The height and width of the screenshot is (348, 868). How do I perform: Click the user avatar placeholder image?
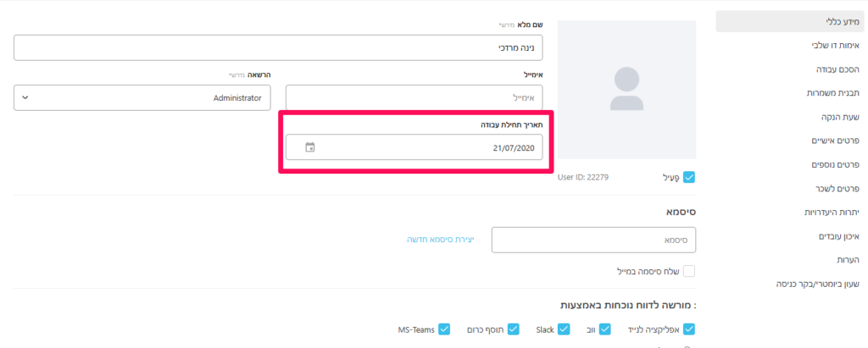click(626, 89)
